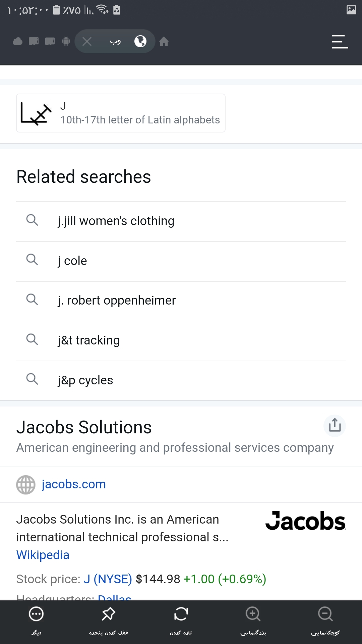Select the globe web tab
Image resolution: width=362 pixels, height=644 pixels.
click(140, 42)
